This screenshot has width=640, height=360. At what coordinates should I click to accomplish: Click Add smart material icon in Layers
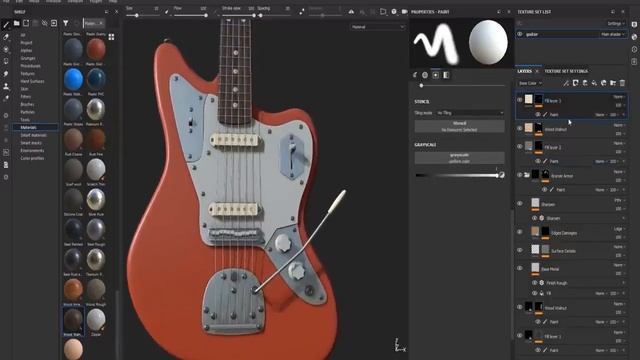[604, 83]
